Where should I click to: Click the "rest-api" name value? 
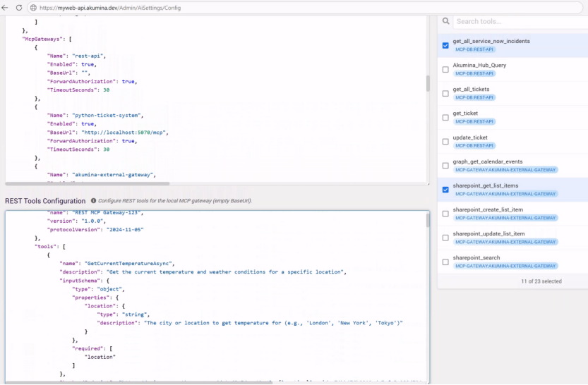pos(89,56)
